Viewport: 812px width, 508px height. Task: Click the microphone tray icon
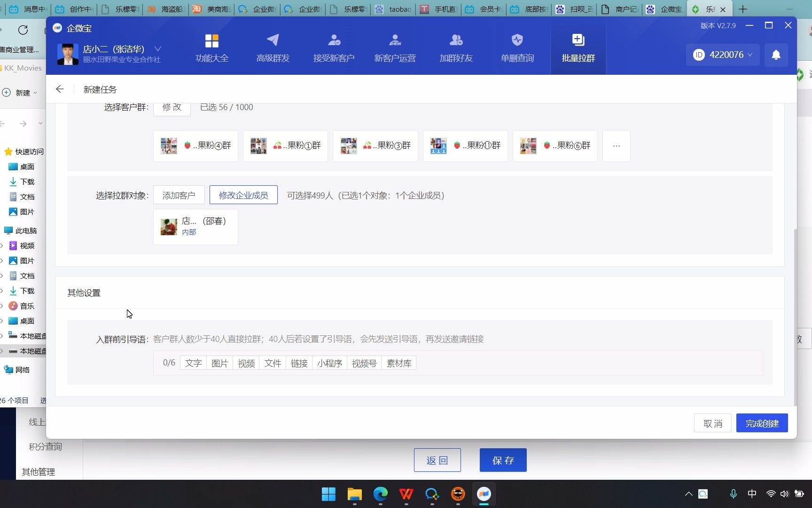733,494
